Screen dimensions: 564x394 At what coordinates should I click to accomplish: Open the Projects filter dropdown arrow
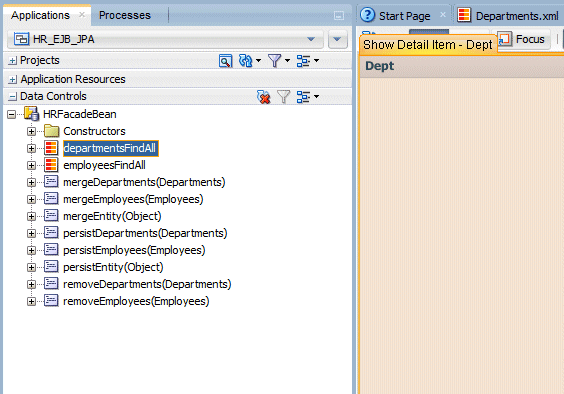click(x=287, y=60)
